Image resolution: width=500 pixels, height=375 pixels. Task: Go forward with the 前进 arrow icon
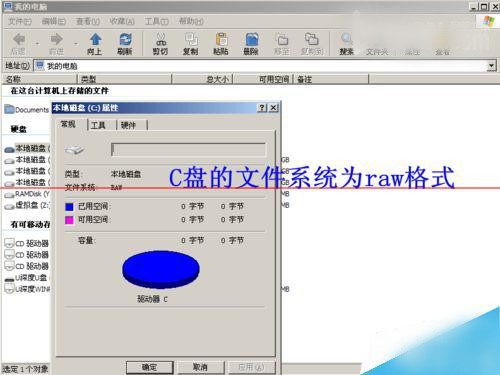point(56,39)
